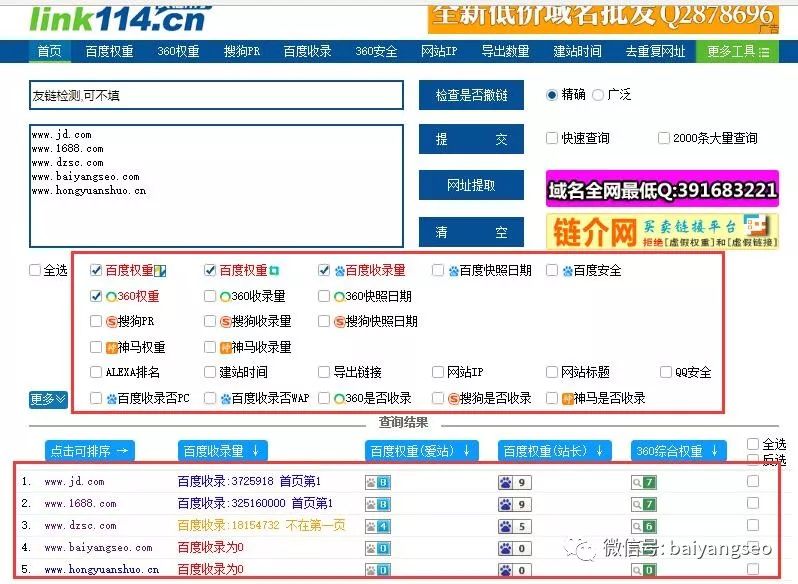
Task: Click Baidu paw weight badge for www.baiyangseo.com
Action: tap(515, 548)
